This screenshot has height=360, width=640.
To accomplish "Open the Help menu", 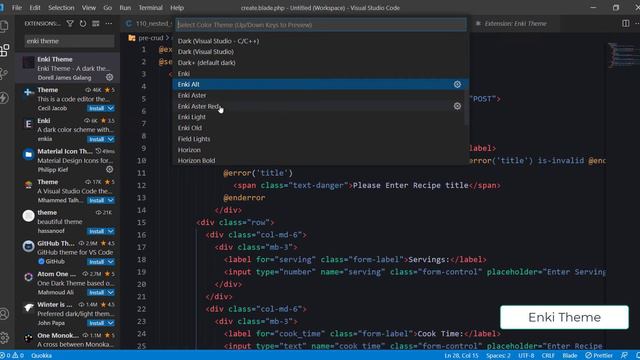I will coord(177,8).
